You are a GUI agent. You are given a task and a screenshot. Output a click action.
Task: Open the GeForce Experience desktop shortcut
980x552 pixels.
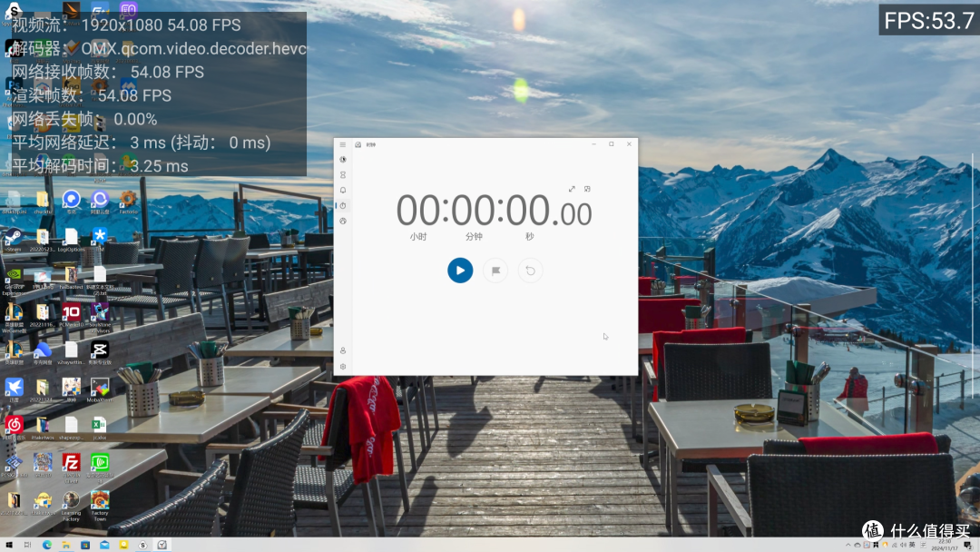point(13,281)
